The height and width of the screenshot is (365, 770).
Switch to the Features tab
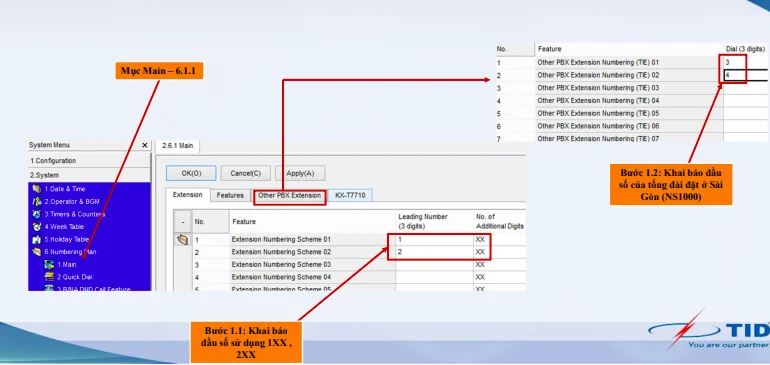(230, 196)
